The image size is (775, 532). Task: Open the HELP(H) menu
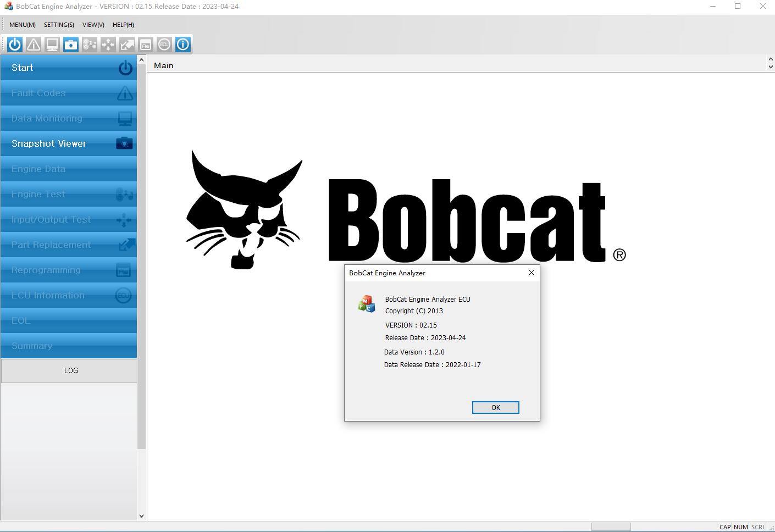(x=123, y=25)
